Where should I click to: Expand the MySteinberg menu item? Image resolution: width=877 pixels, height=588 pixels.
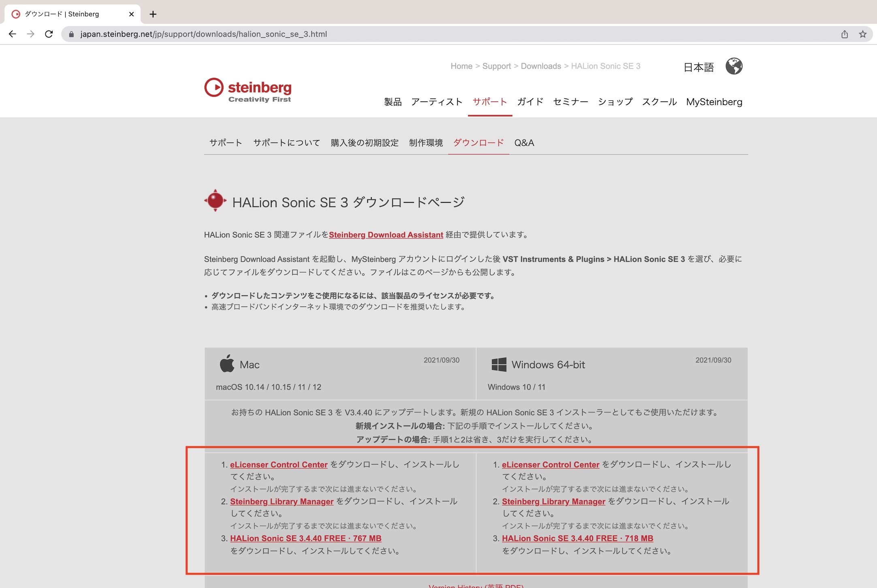coord(714,102)
